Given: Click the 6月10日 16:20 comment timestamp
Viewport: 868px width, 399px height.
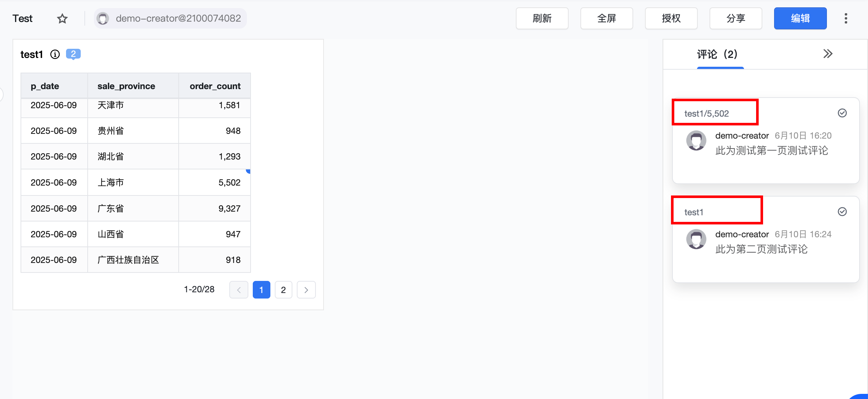Looking at the screenshot, I should [803, 136].
